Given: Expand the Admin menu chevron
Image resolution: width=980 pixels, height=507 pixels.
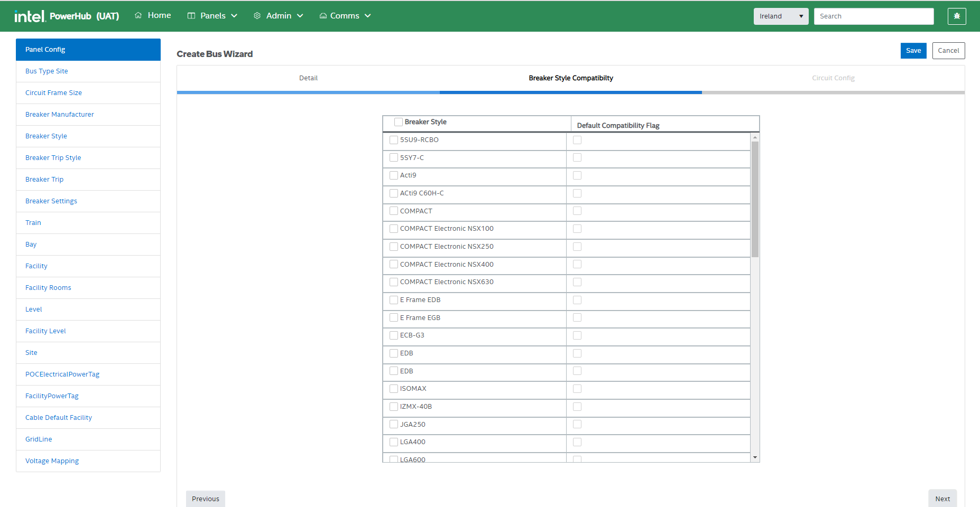Looking at the screenshot, I should 300,16.
